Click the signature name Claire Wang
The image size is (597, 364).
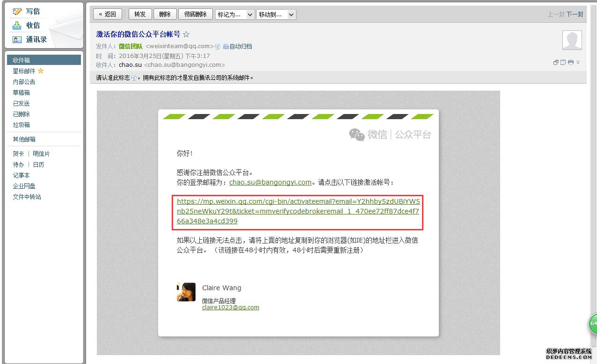coord(222,288)
